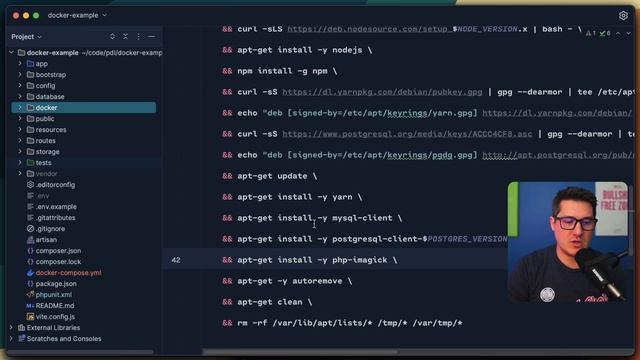The width and height of the screenshot is (640, 360).
Task: Open phpunit.xml file
Action: tap(53, 295)
